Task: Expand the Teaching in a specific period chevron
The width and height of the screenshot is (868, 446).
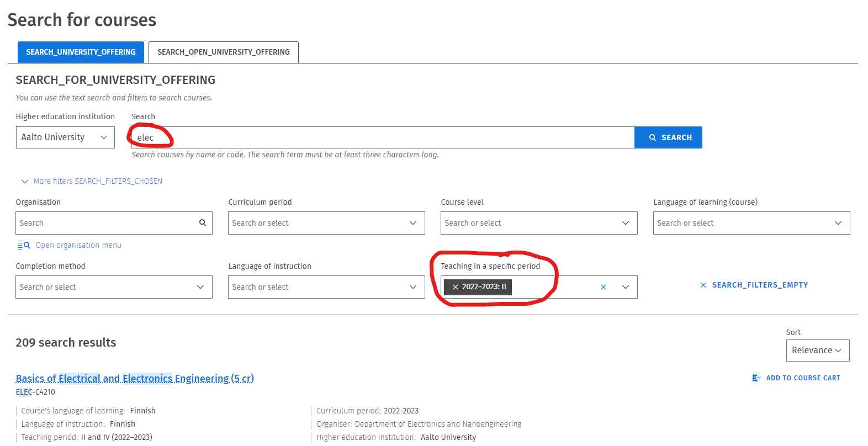Action: pyautogui.click(x=625, y=287)
